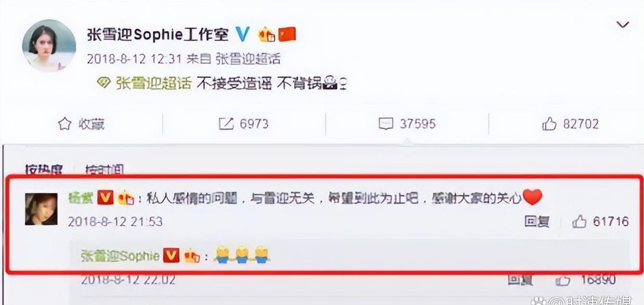The height and width of the screenshot is (305, 644).
Task: Sort comments by 按热度 tab
Action: click(x=44, y=169)
